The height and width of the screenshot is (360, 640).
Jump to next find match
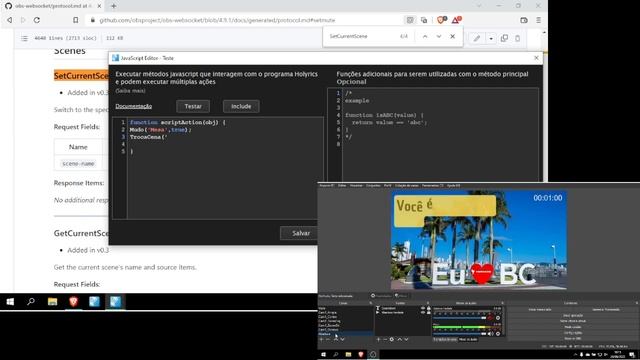pyautogui.click(x=439, y=36)
